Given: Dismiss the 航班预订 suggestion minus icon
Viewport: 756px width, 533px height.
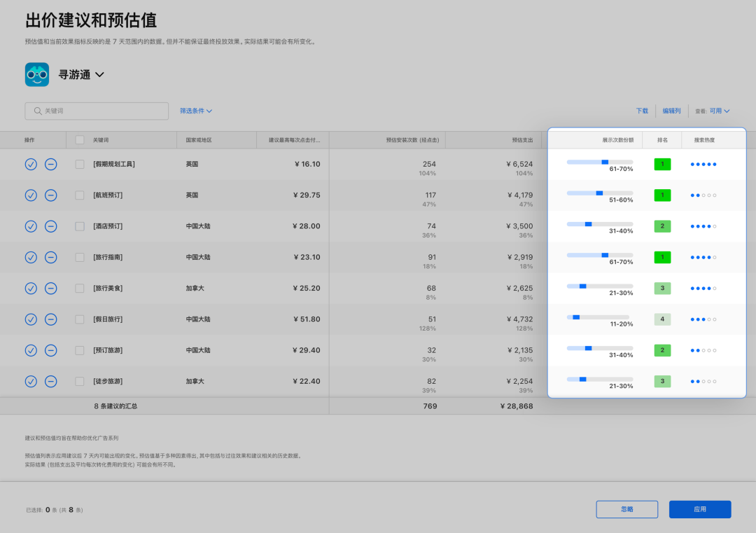Looking at the screenshot, I should 50,195.
